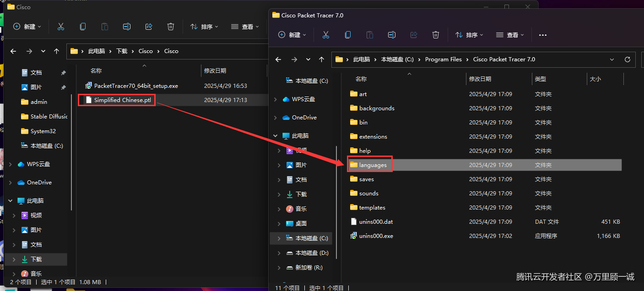
Task: Click Cut icon in Packet Tracer 7.0 window
Action: (326, 35)
